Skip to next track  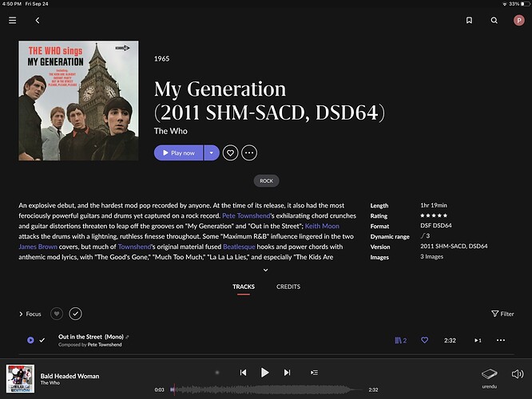tap(287, 373)
